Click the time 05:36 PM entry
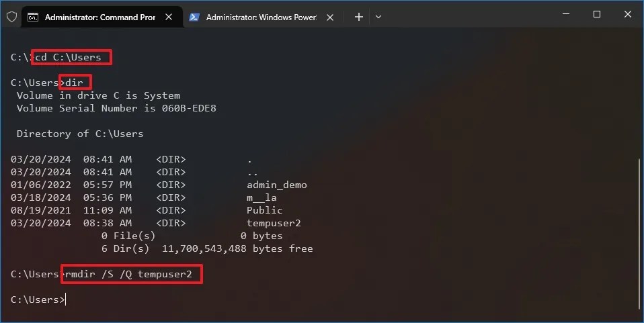644x323 pixels. [108, 198]
